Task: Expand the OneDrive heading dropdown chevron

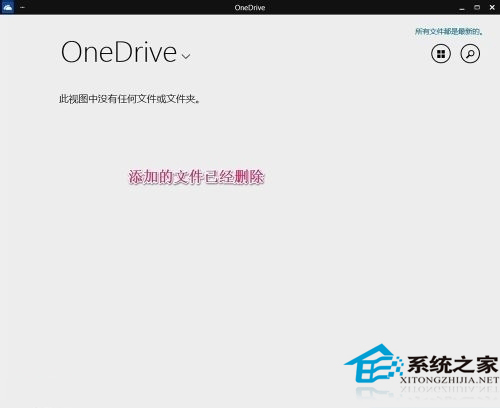Action: [186, 56]
